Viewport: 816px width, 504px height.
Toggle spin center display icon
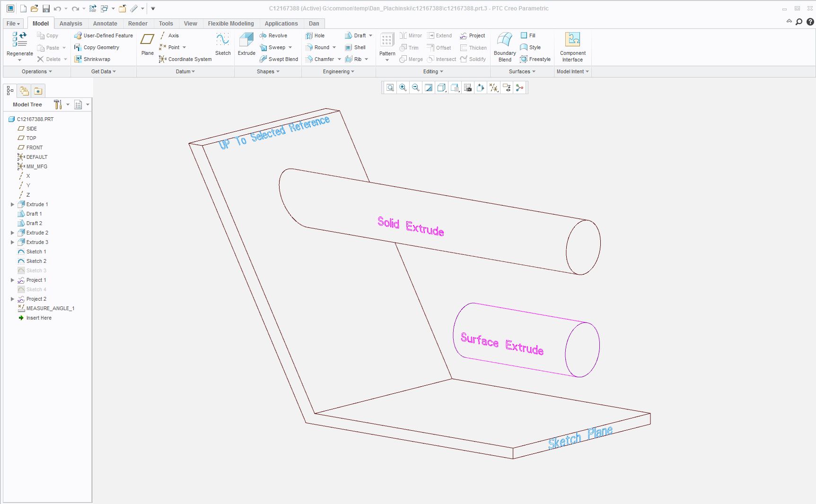point(519,87)
